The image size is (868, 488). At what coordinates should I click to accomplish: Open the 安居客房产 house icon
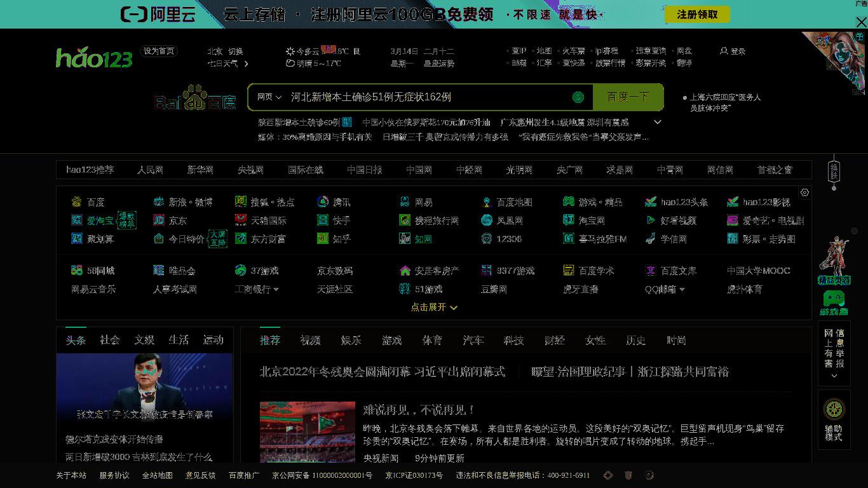[404, 271]
